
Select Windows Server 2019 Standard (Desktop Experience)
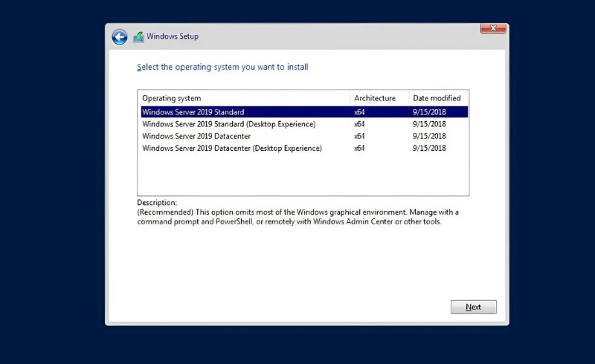click(304, 124)
